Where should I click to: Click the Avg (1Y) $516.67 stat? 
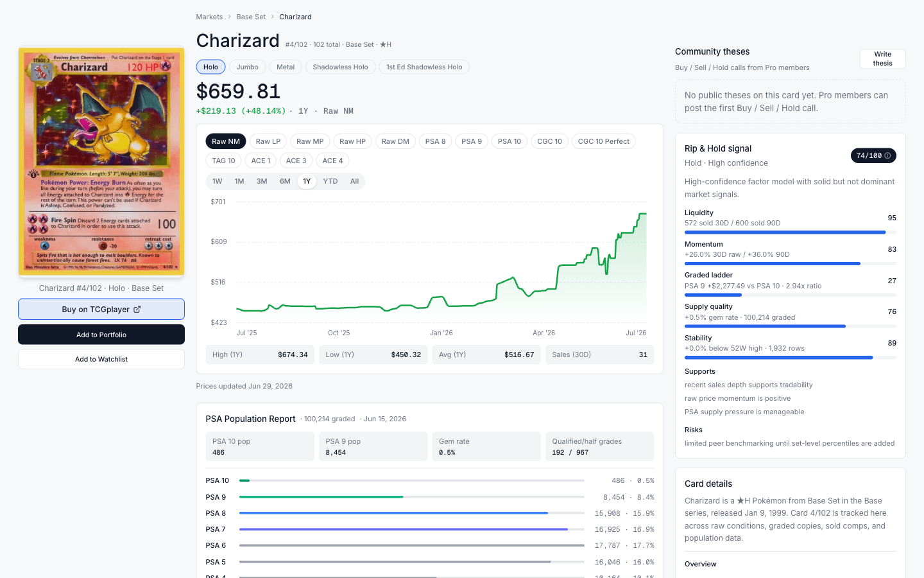(486, 355)
